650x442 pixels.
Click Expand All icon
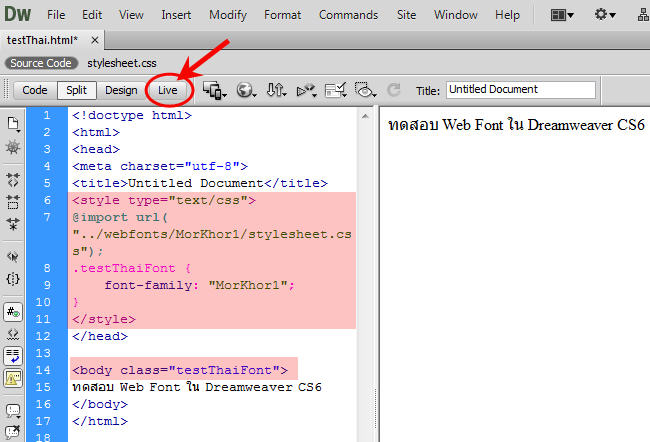[13, 224]
